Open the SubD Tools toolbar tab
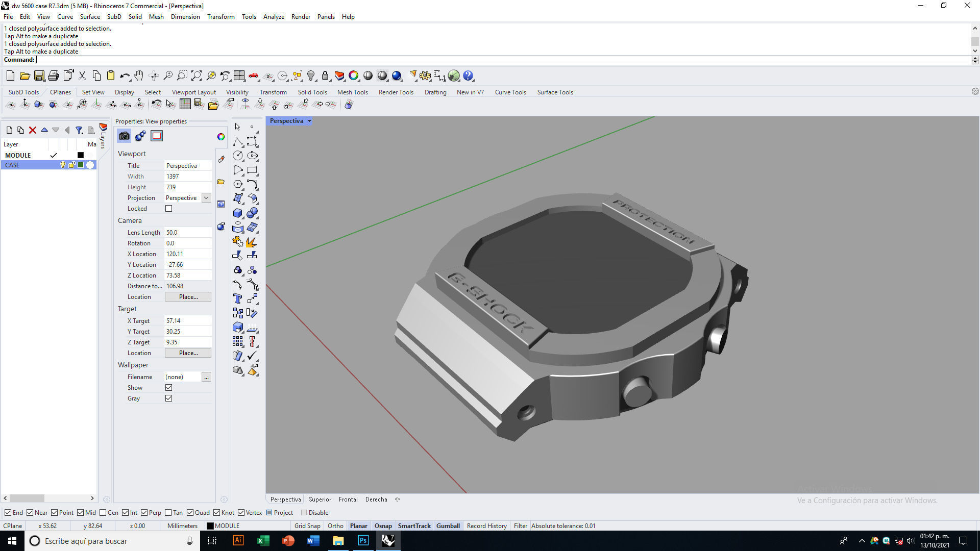The height and width of the screenshot is (551, 980). 23,92
